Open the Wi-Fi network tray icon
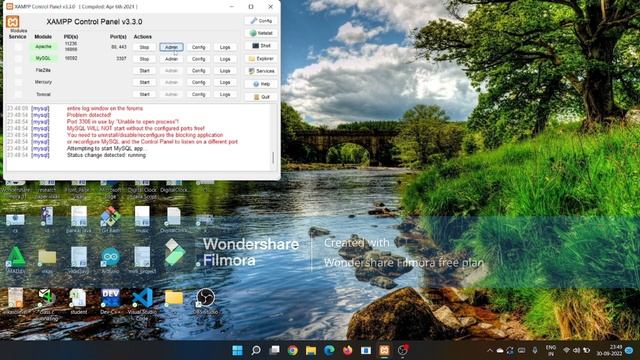Image resolution: width=640 pixels, height=360 pixels. point(566,351)
